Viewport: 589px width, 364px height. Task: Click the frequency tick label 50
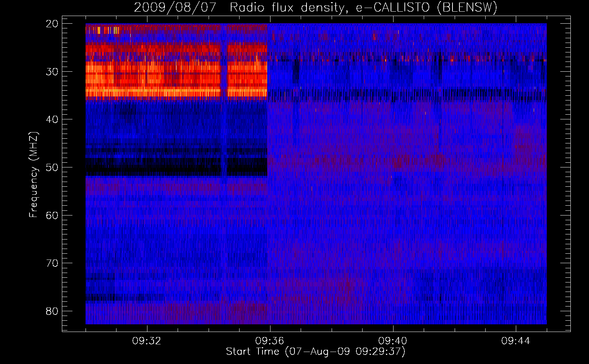point(52,167)
